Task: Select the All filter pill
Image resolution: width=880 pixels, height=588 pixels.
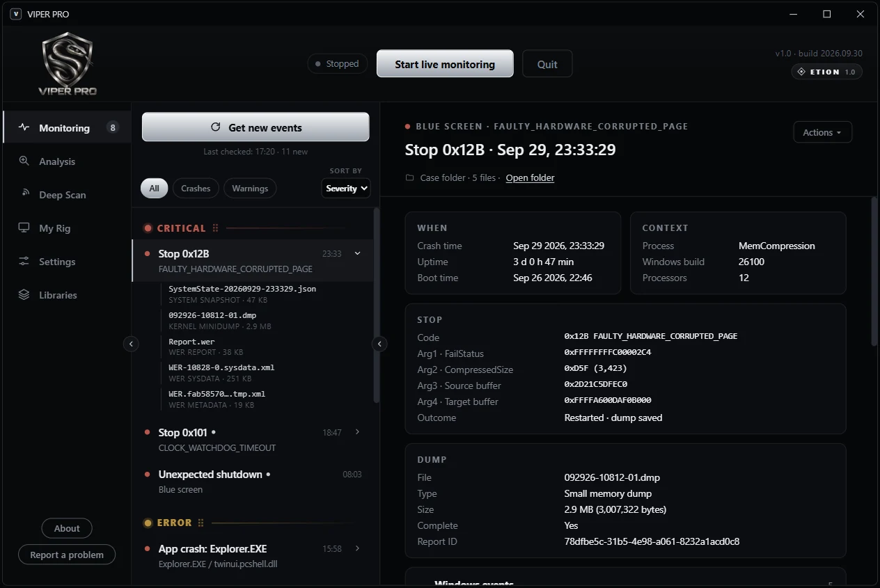Action: pyautogui.click(x=154, y=188)
